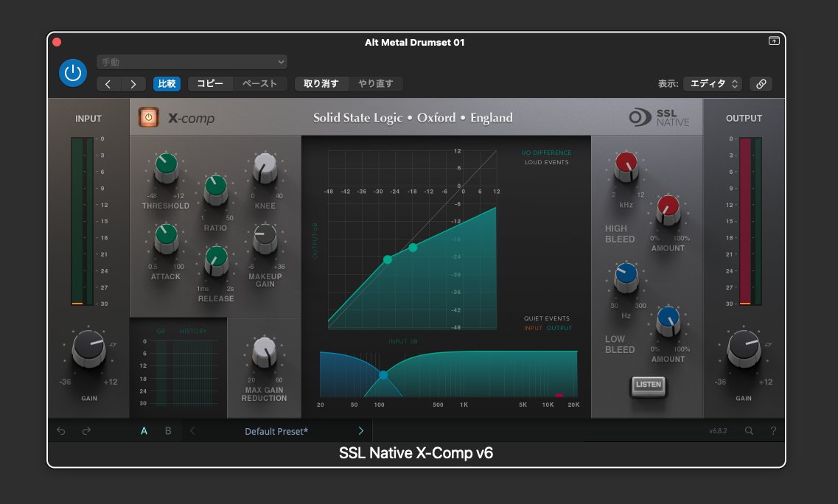Click the MAKEUP GAIN knob

(x=265, y=238)
